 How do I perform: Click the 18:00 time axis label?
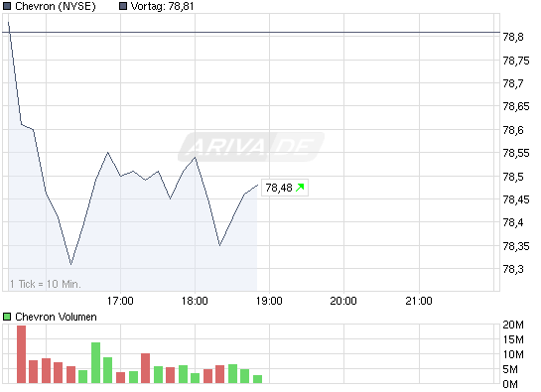[x=195, y=301]
